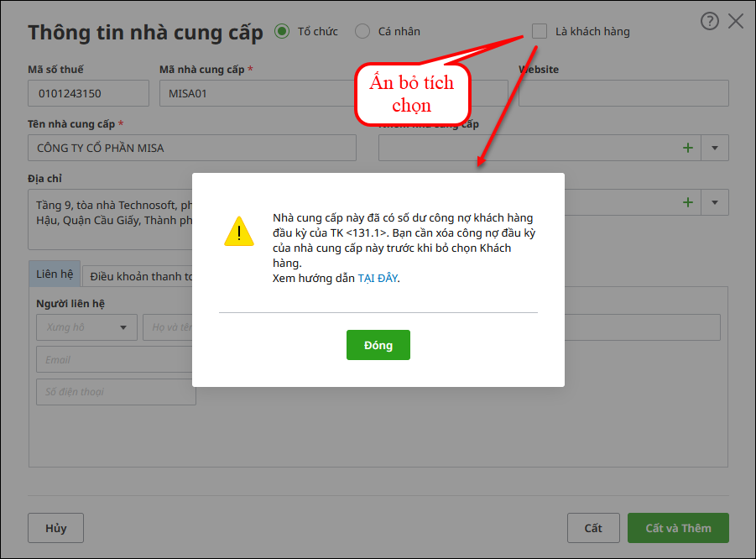Switch to the Liên hệ tab
This screenshot has height=559, width=756.
pyautogui.click(x=55, y=274)
